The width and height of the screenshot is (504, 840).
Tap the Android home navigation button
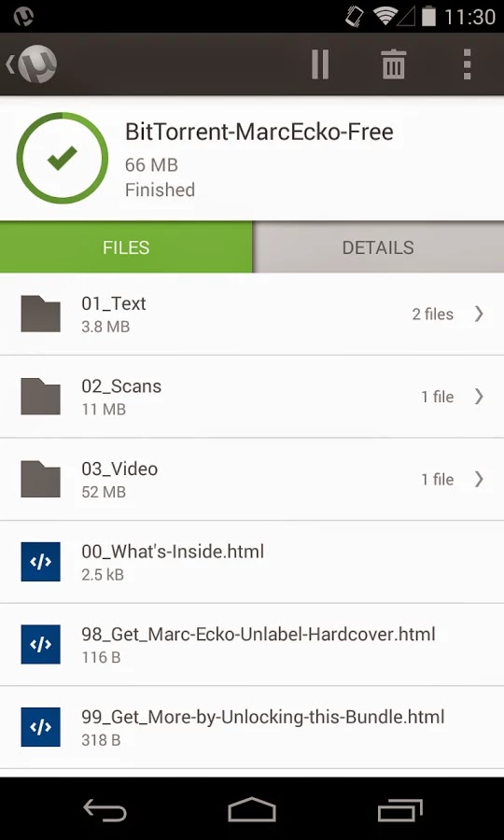tap(252, 809)
